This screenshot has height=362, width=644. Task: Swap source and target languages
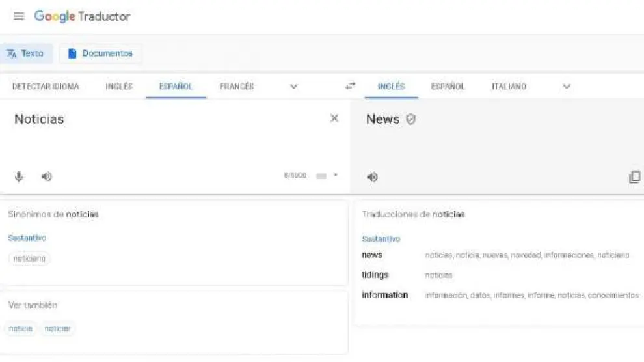(351, 86)
